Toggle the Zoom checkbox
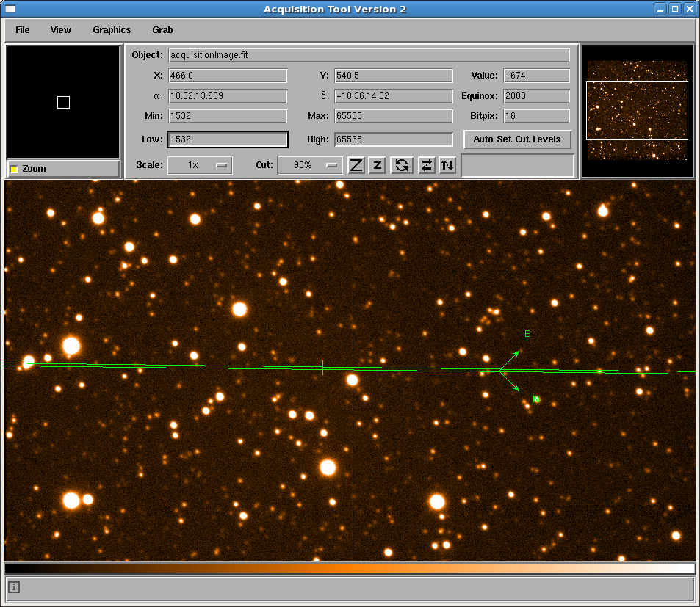700x607 pixels. pyautogui.click(x=14, y=170)
